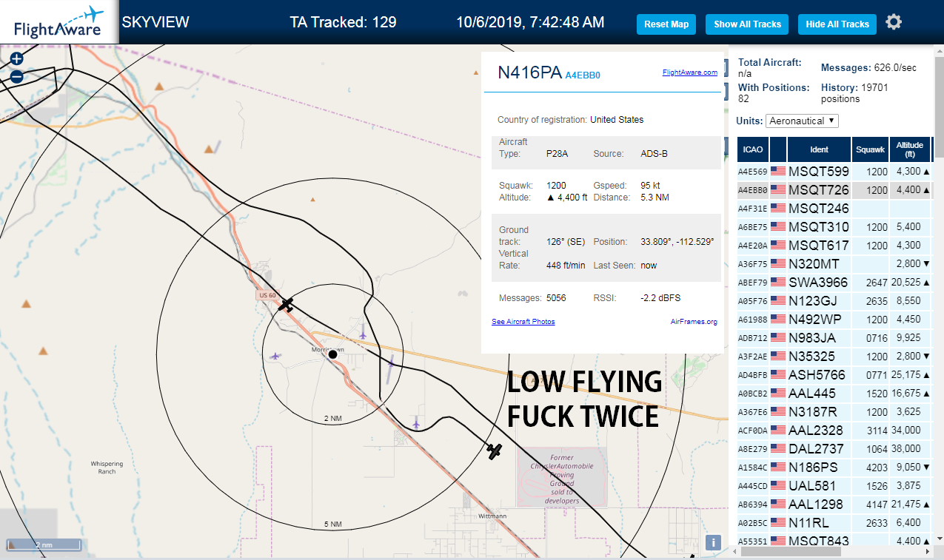Click the N416PA title in the info panel
This screenshot has width=944, height=560.
(529, 72)
